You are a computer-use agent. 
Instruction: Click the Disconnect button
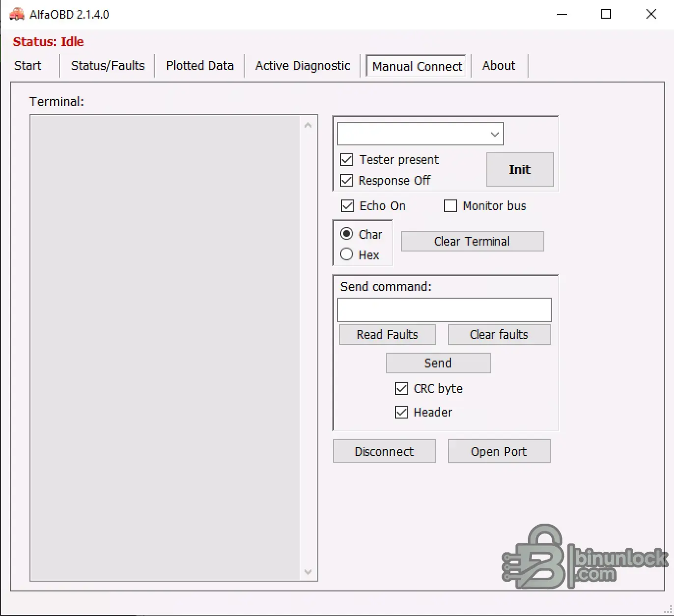pyautogui.click(x=384, y=451)
